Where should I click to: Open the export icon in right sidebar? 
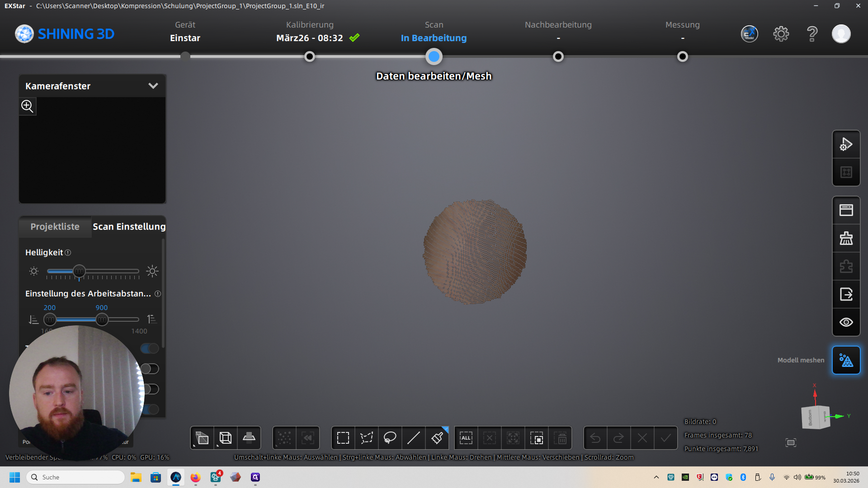click(x=846, y=294)
